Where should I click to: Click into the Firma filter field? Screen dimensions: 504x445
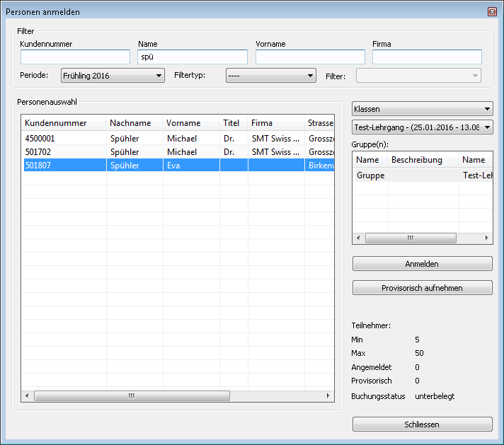click(x=427, y=57)
